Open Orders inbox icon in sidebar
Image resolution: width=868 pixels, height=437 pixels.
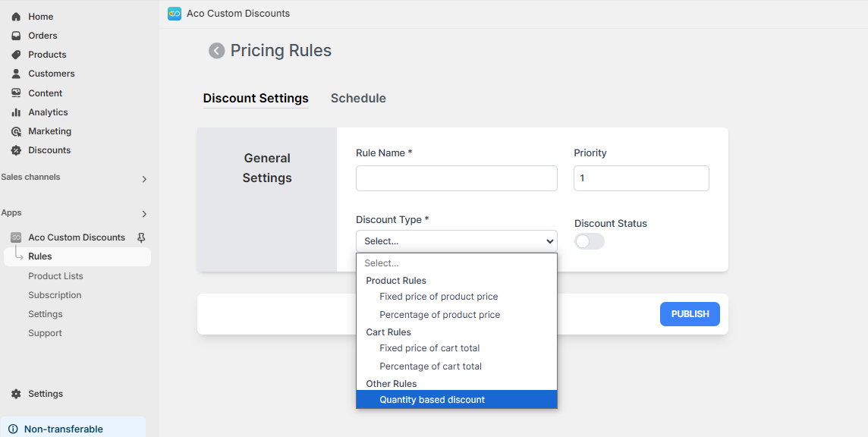(16, 36)
